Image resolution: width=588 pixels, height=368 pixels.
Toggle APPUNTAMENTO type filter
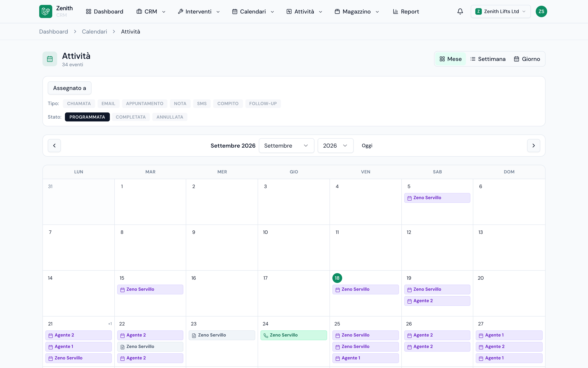[x=145, y=104]
